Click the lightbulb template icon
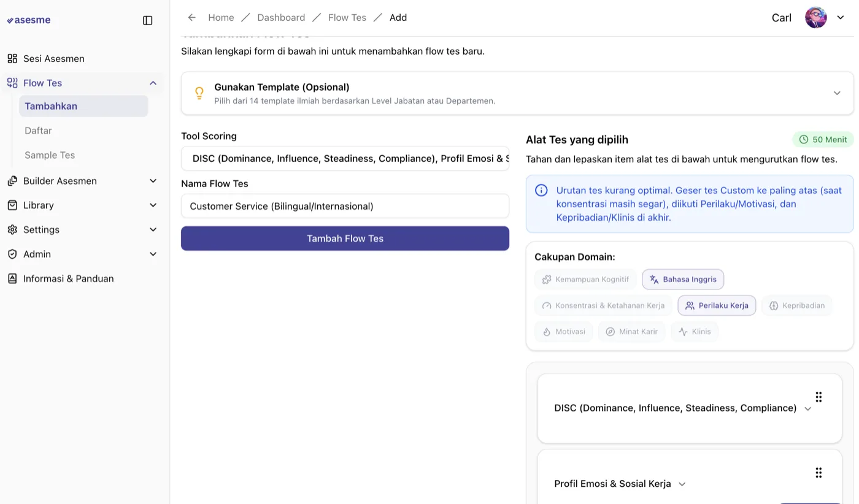 click(x=199, y=93)
